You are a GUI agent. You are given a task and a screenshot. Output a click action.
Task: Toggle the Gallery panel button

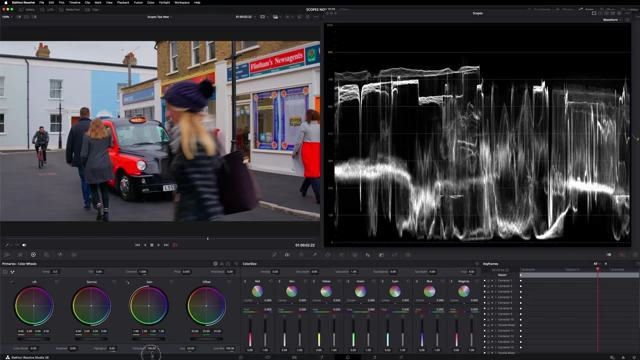28,9
